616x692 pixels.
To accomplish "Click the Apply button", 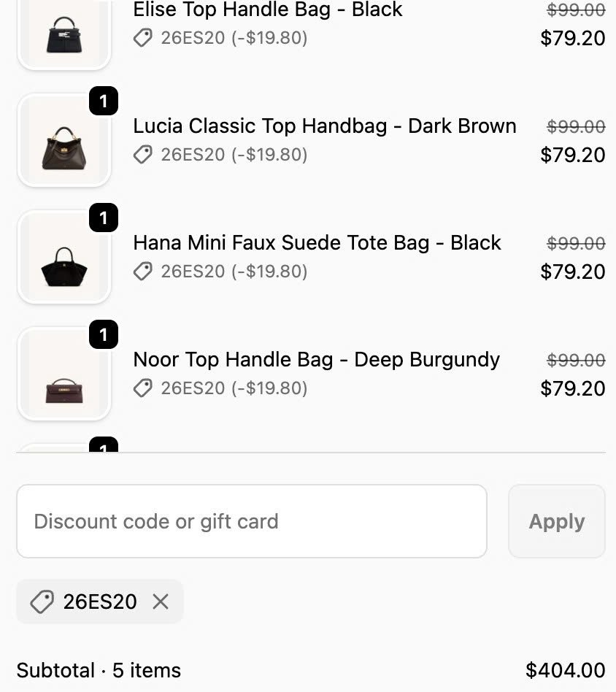I will 557,521.
